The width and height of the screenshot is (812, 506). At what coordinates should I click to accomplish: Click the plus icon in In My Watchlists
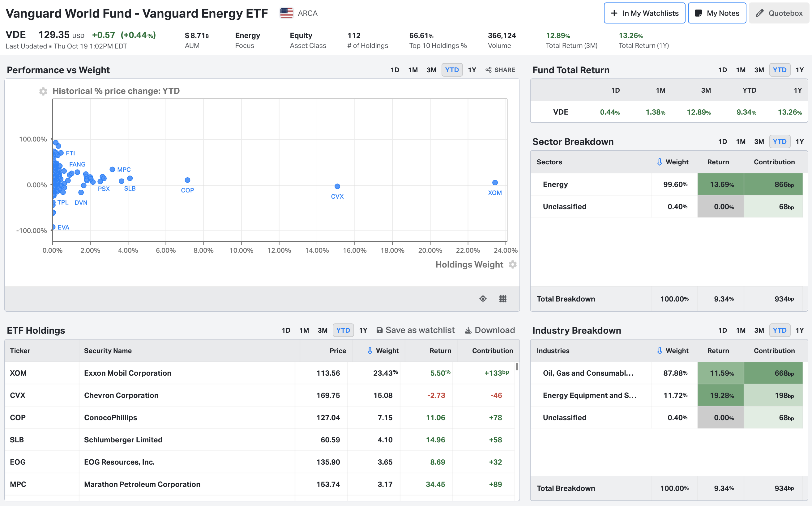tap(614, 13)
